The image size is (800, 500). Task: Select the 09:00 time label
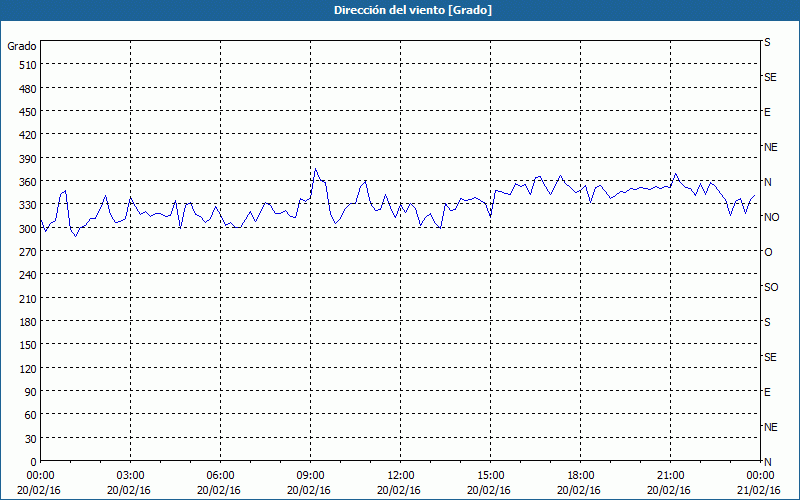tap(310, 476)
